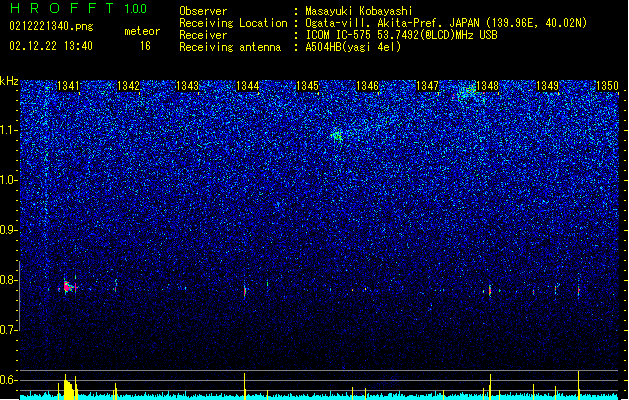Click the 1344 time marker
This screenshot has width=629, height=400.
248,86
